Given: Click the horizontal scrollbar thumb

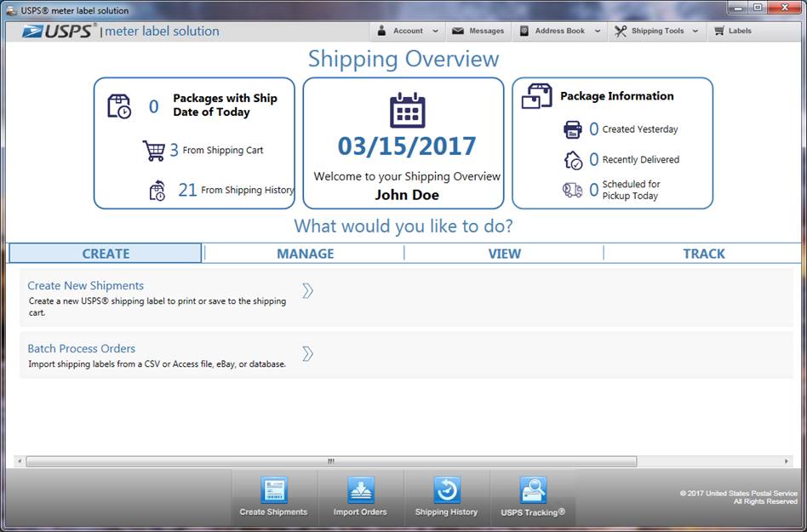Looking at the screenshot, I should pos(331,461).
